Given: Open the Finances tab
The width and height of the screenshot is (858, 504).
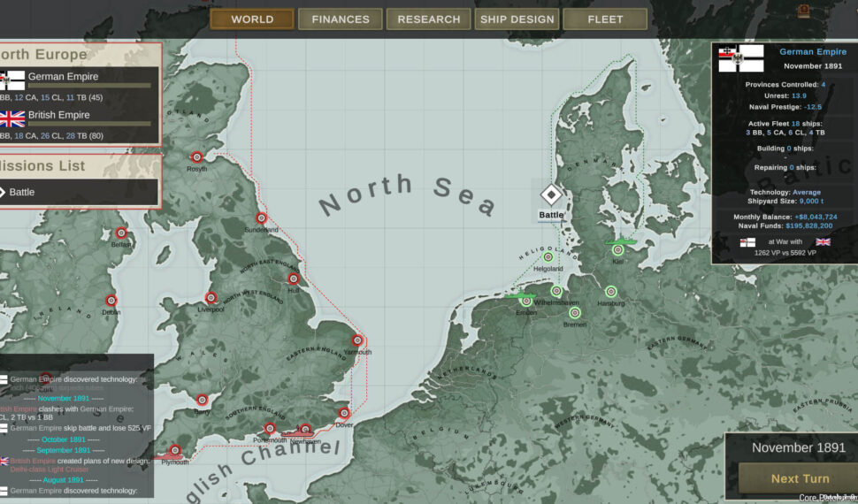Looking at the screenshot, I should (341, 19).
